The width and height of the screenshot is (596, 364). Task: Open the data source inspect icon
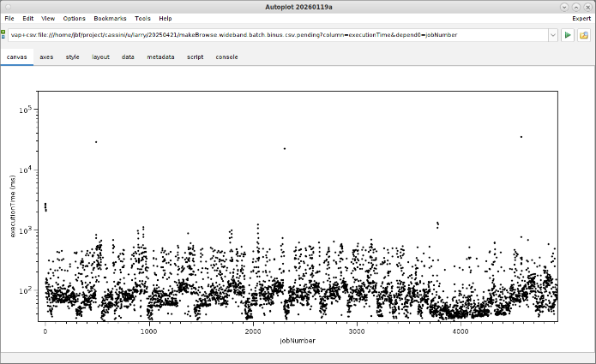584,35
